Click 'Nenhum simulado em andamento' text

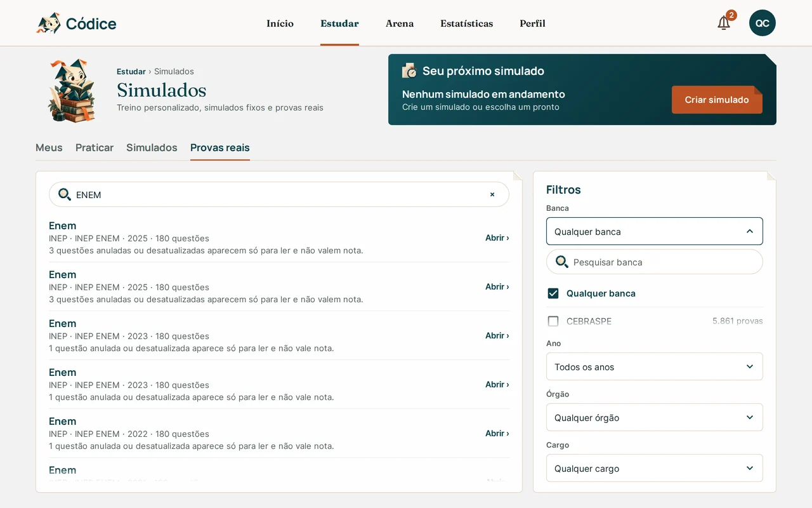click(483, 94)
